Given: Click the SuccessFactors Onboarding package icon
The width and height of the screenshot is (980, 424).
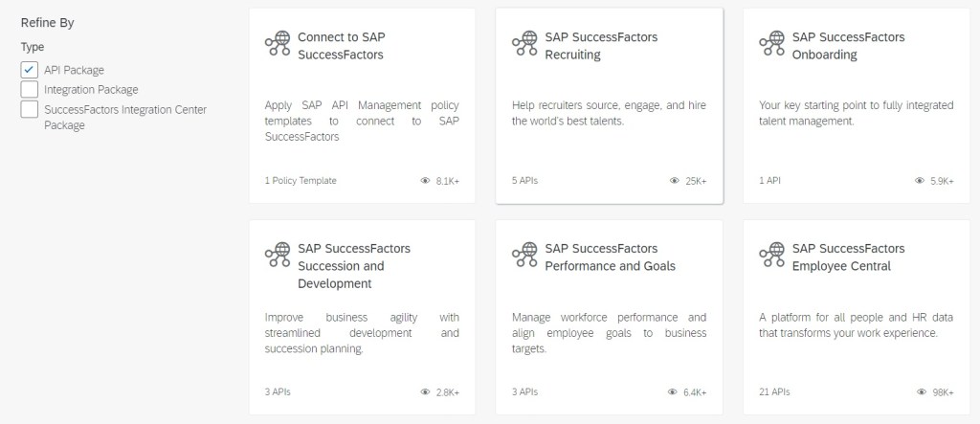Looking at the screenshot, I should click(771, 44).
